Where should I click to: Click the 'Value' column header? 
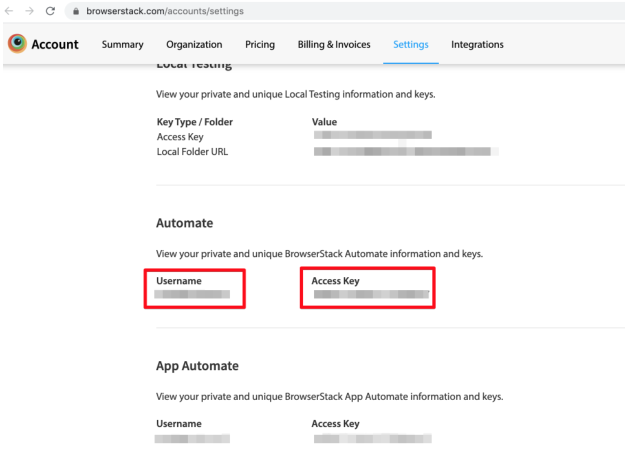pos(324,122)
